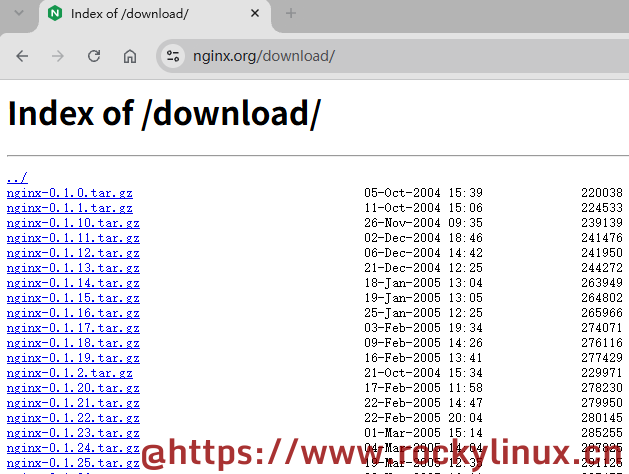Download nginx-0.1.2.tar.gz
Image resolution: width=629 pixels, height=474 pixels.
tap(70, 373)
